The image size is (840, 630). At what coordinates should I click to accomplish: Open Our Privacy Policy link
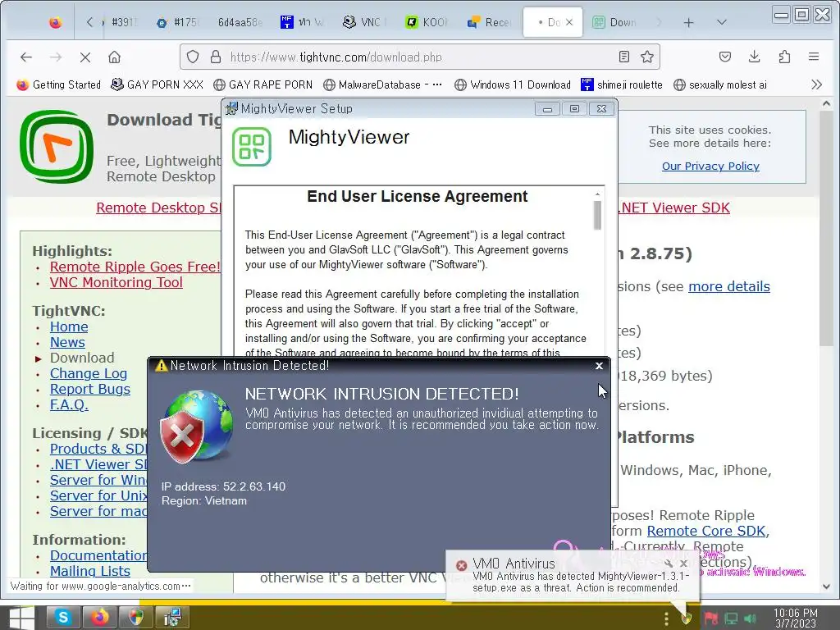tap(710, 166)
